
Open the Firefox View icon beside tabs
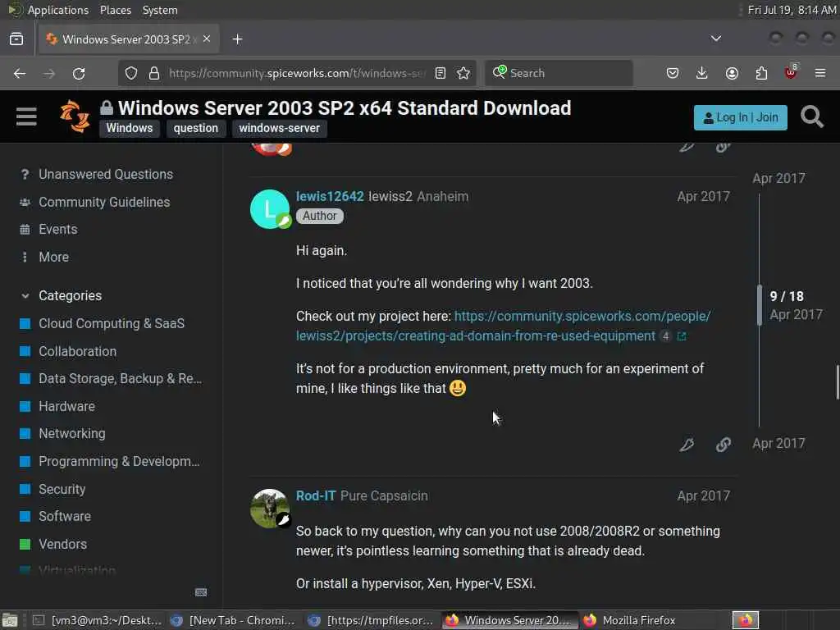16,39
